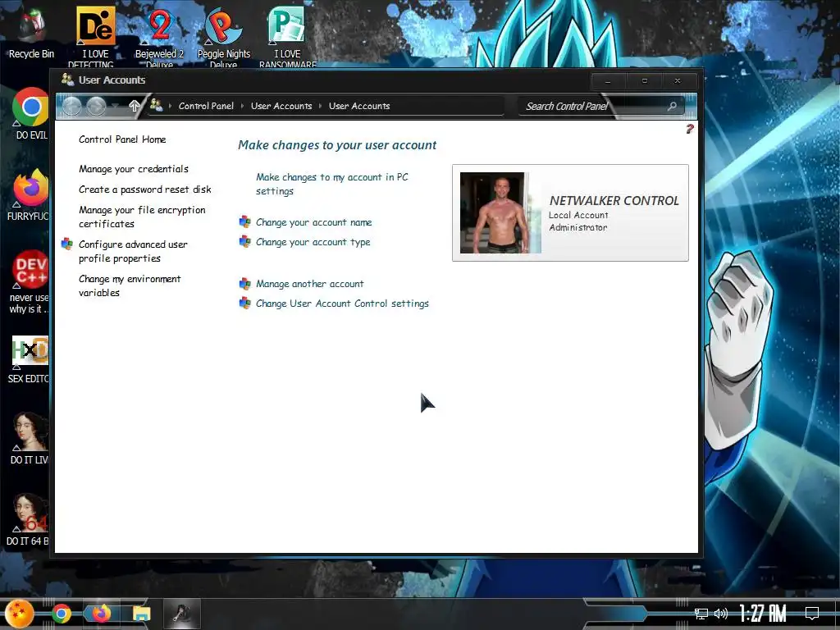Launch Peggle Nights Deluxe desktop icon
Image resolution: width=840 pixels, height=630 pixels.
point(223,36)
